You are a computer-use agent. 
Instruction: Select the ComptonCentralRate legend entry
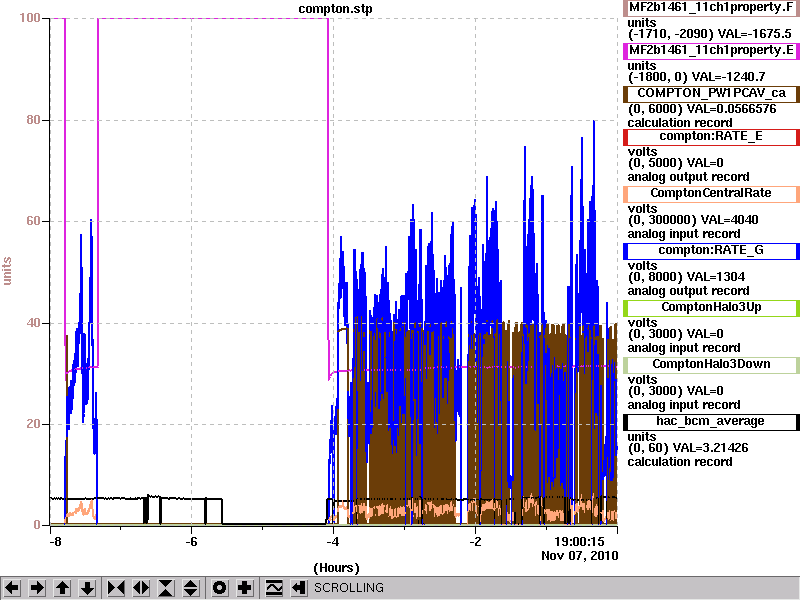click(x=711, y=193)
